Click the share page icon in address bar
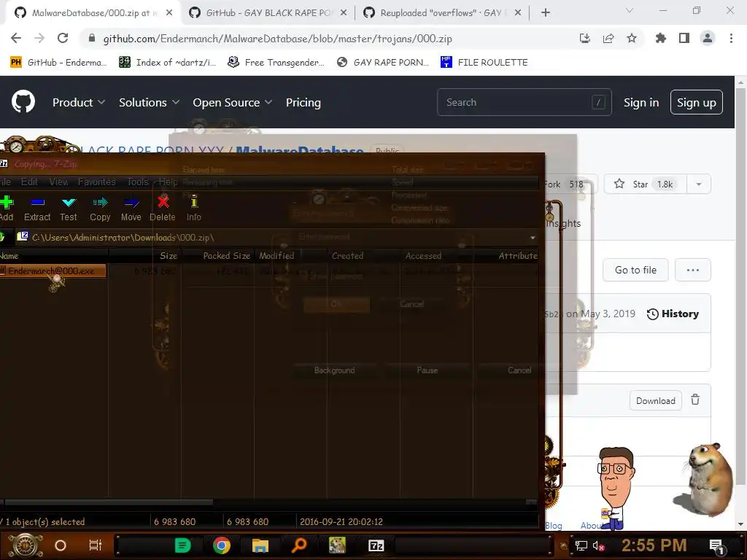 point(608,39)
